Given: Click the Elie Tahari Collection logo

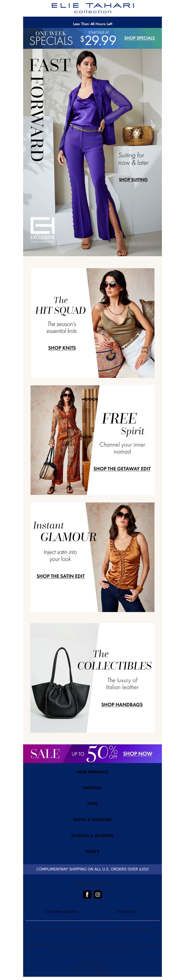Looking at the screenshot, I should [x=92, y=8].
